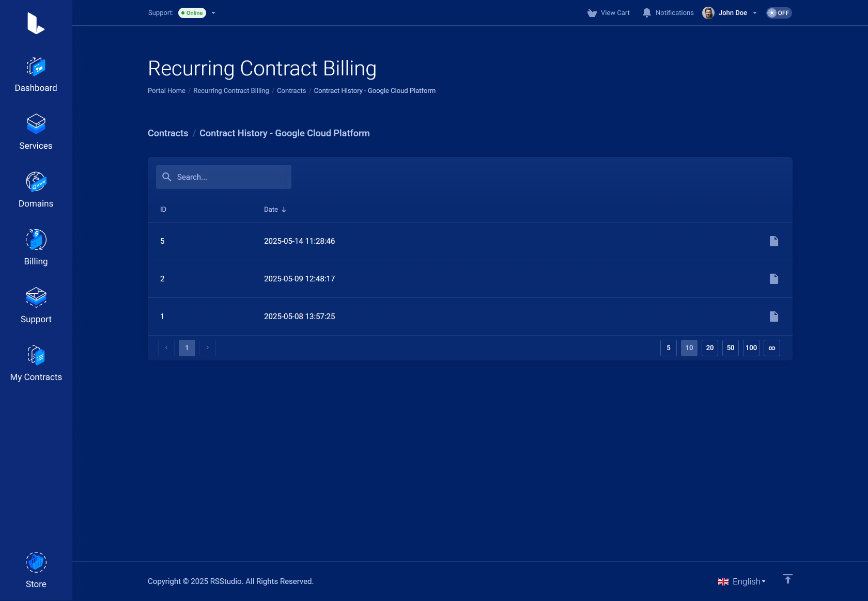Screen dimensions: 868x601
Task: Click the Online support status badge
Action: (x=192, y=13)
